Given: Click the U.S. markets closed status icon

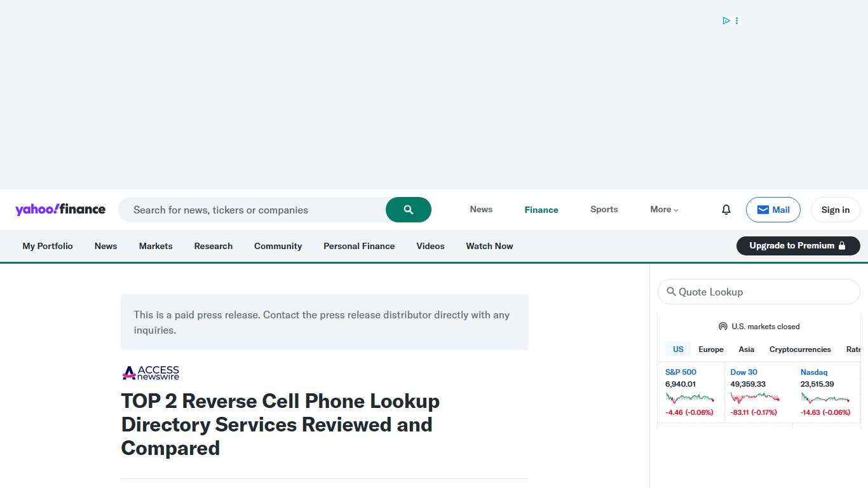Looking at the screenshot, I should click(723, 326).
